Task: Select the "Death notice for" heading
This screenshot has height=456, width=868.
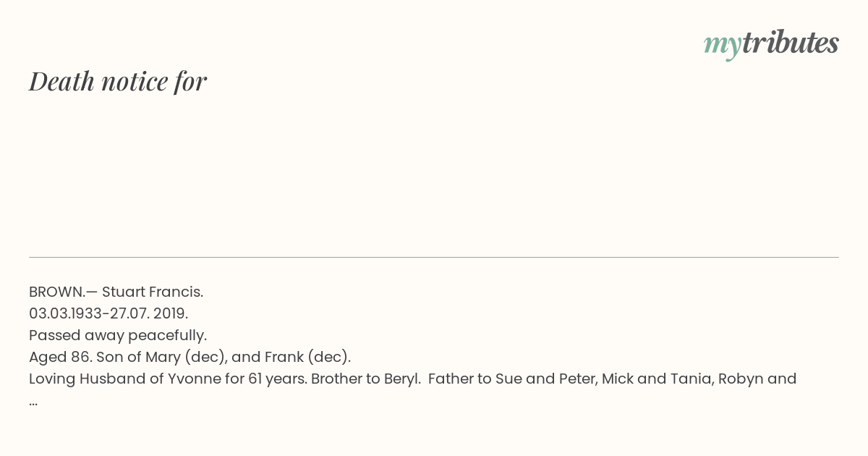Action: 118,81
